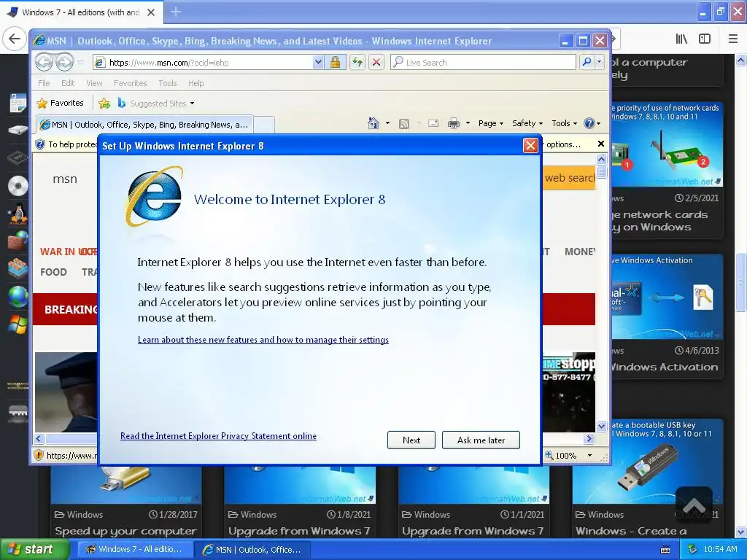Open the Page dropdown menu

coord(491,123)
